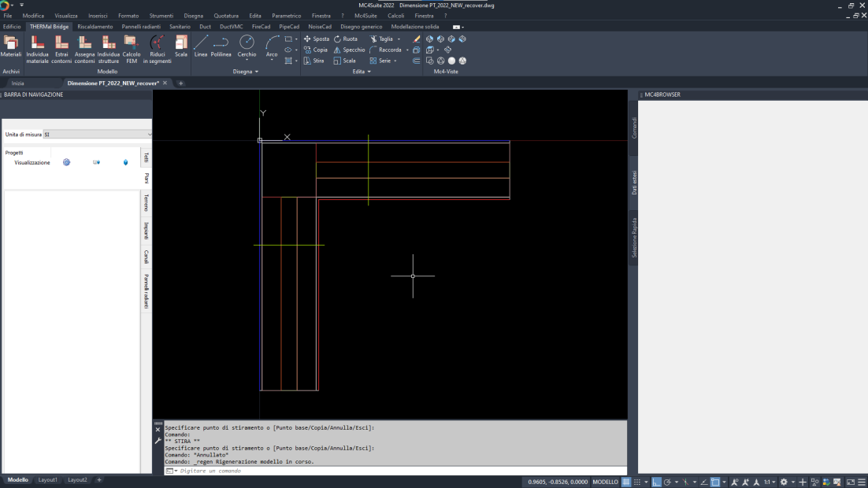This screenshot has height=488, width=868.
Task: Open the Inizia document tab
Action: [x=17, y=83]
